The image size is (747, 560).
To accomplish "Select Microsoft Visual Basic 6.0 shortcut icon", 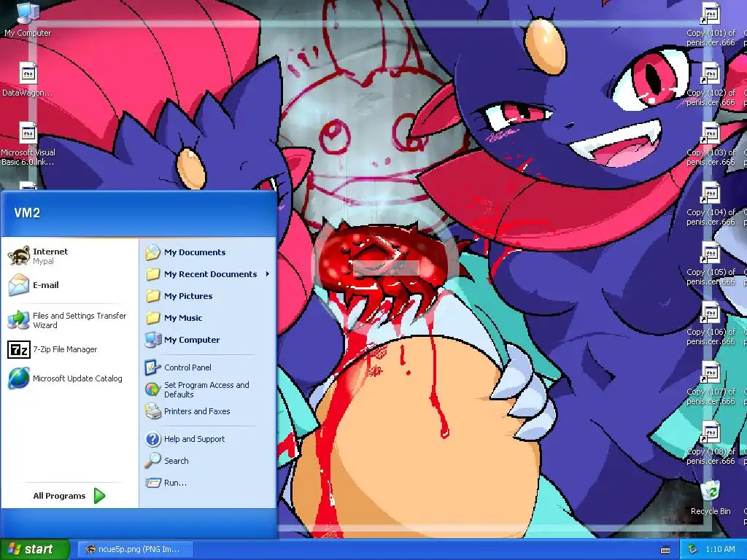I will tap(28, 144).
